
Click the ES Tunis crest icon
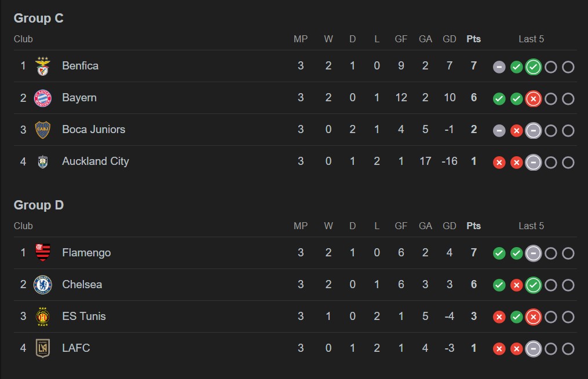pos(43,317)
